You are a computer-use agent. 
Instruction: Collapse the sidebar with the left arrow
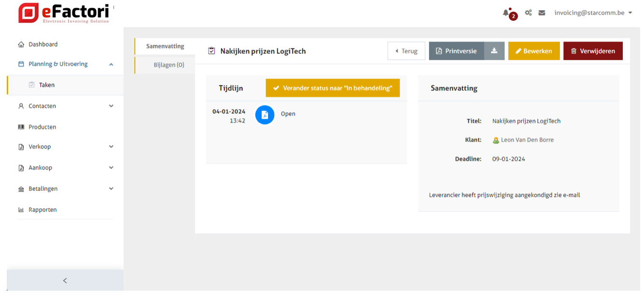(65, 281)
